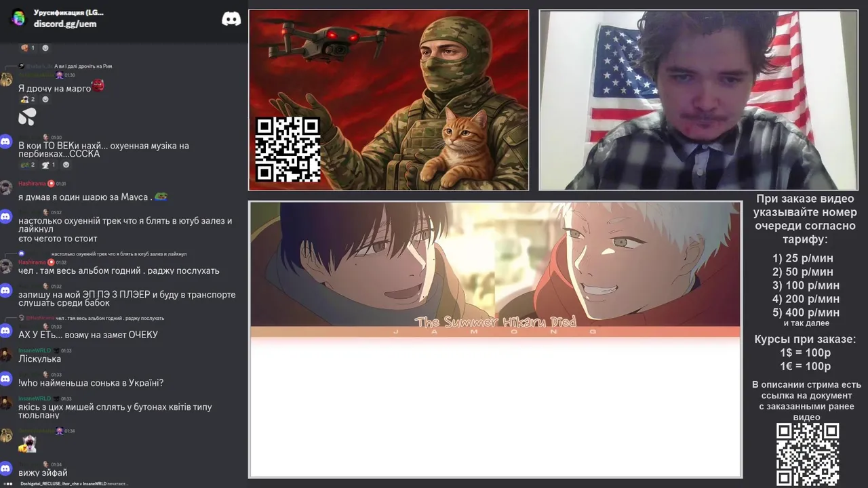Open Hashirama's avatar beside 'я думав я один'
Screen dimensions: 868x488
[x=6, y=188]
